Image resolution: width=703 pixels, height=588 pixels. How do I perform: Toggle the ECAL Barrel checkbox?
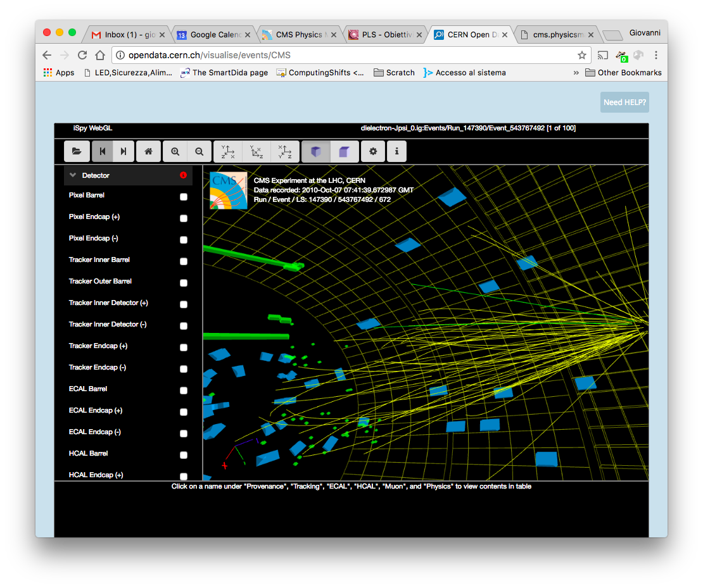coord(184,391)
